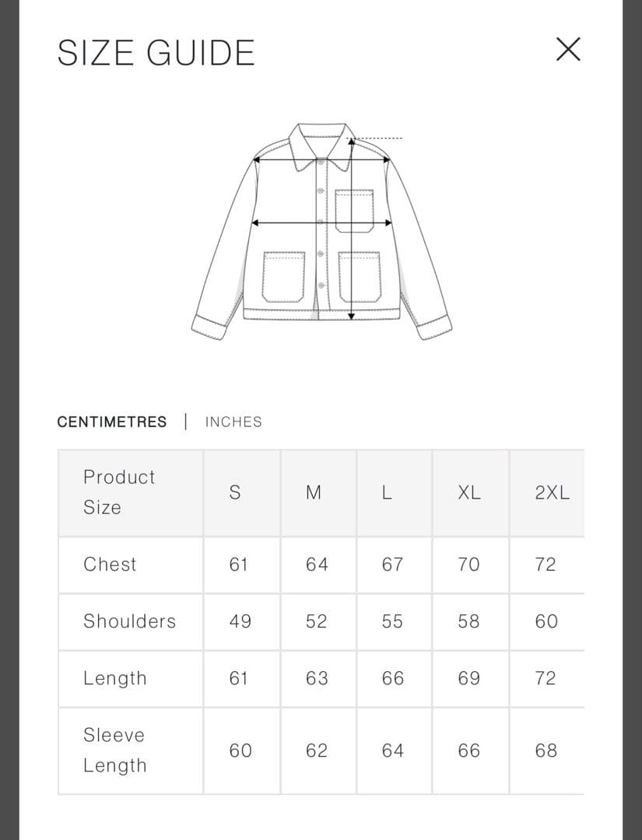Viewport: 642px width, 840px height.
Task: Select the S size column header
Action: [x=235, y=492]
